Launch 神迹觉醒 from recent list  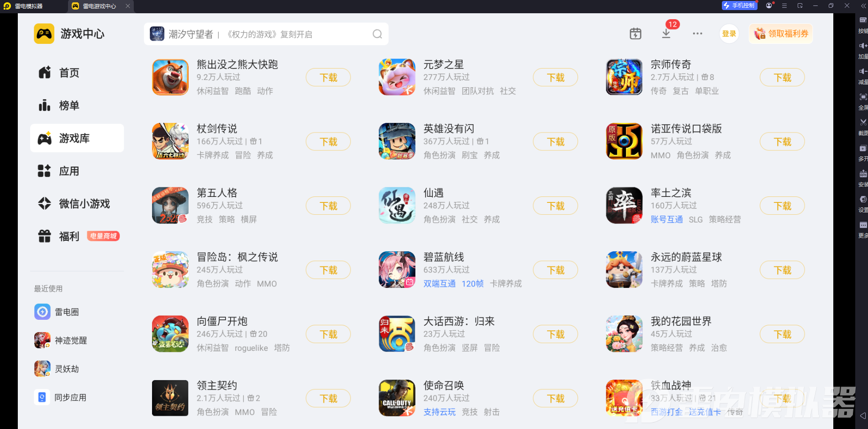61,340
